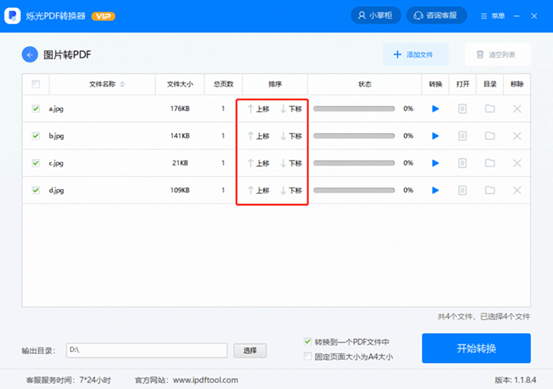Remove a.jpg from the list
Viewport: 553px width, 389px height.
click(517, 109)
